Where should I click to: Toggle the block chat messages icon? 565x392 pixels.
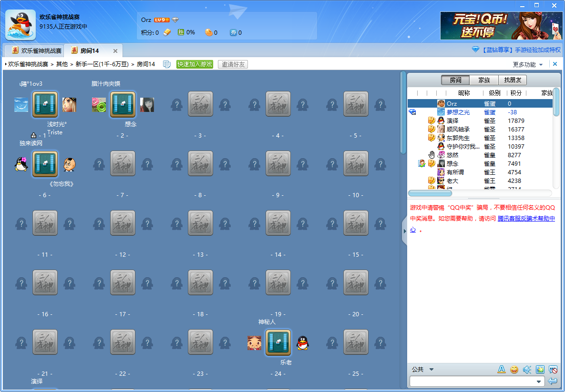coord(553,369)
